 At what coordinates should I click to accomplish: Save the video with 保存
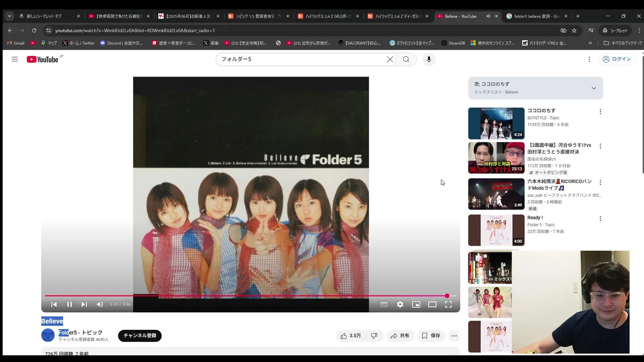(x=431, y=335)
